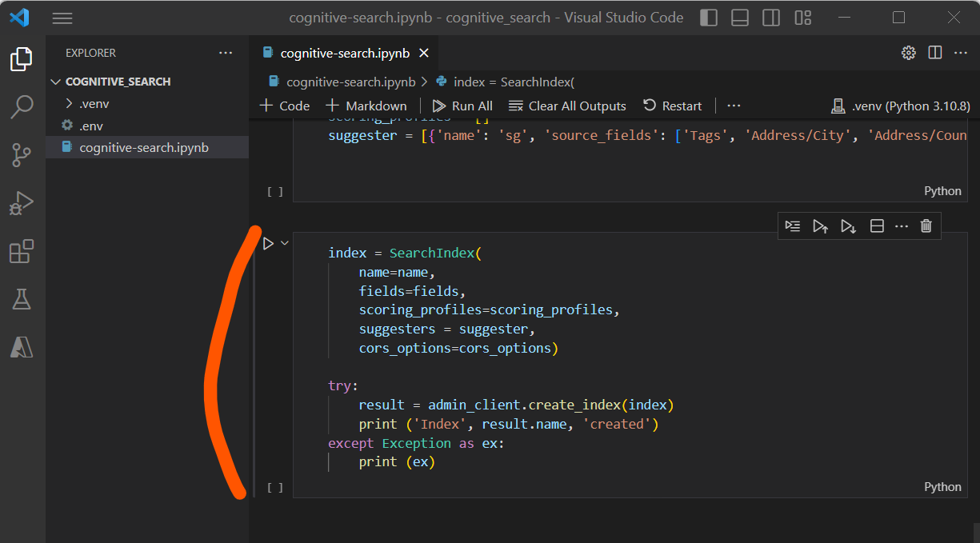
Task: Open Source Control view
Action: (22, 155)
